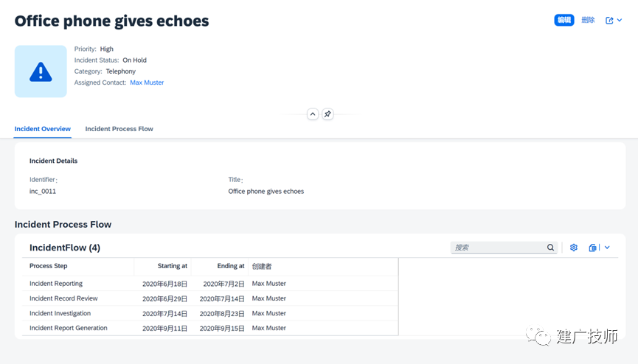This screenshot has height=364, width=638.
Task: Click the magnifier search icon
Action: tap(550, 248)
